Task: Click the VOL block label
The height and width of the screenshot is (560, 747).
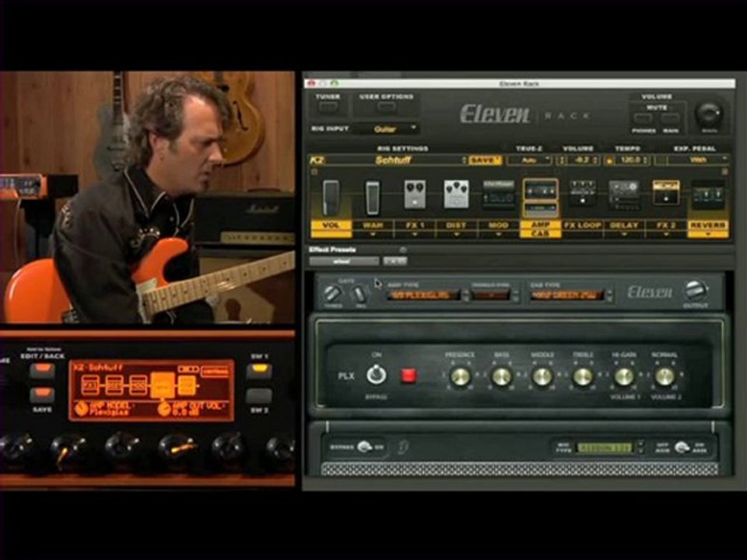Action: (331, 226)
